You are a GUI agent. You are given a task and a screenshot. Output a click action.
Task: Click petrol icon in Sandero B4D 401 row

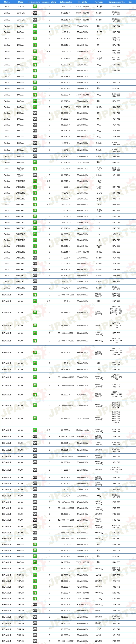click(35, 211)
